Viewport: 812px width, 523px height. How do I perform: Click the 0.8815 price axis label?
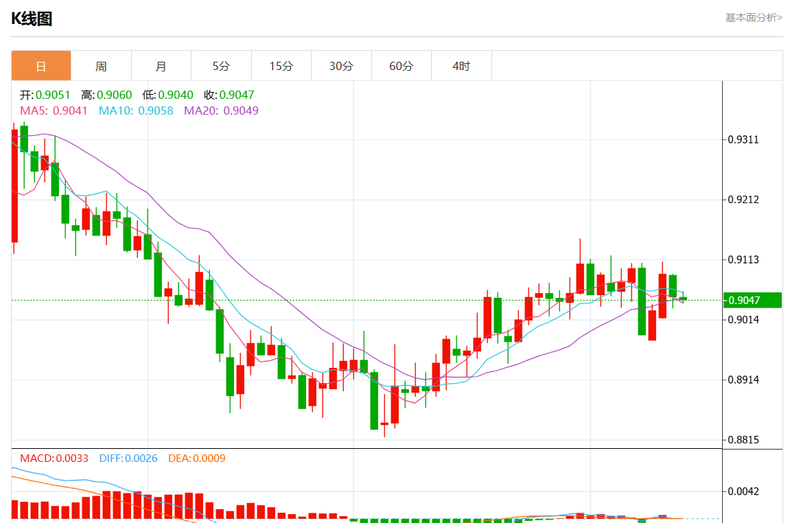coord(743,440)
